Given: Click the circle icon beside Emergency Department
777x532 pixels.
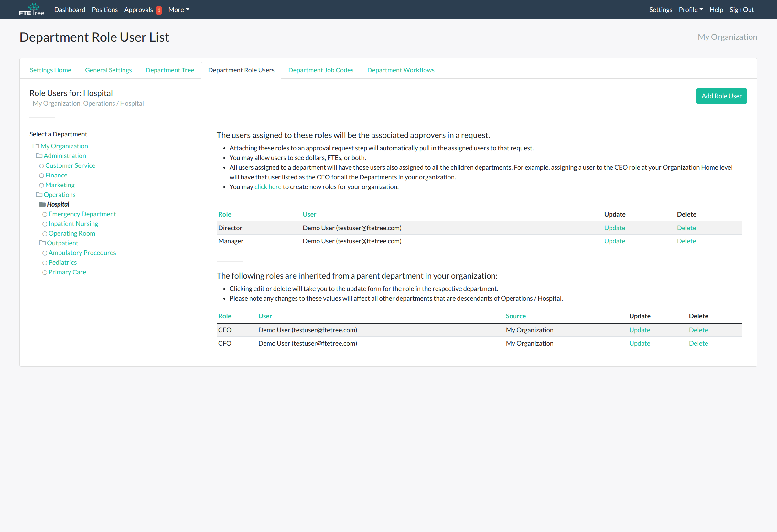Looking at the screenshot, I should 45,214.
